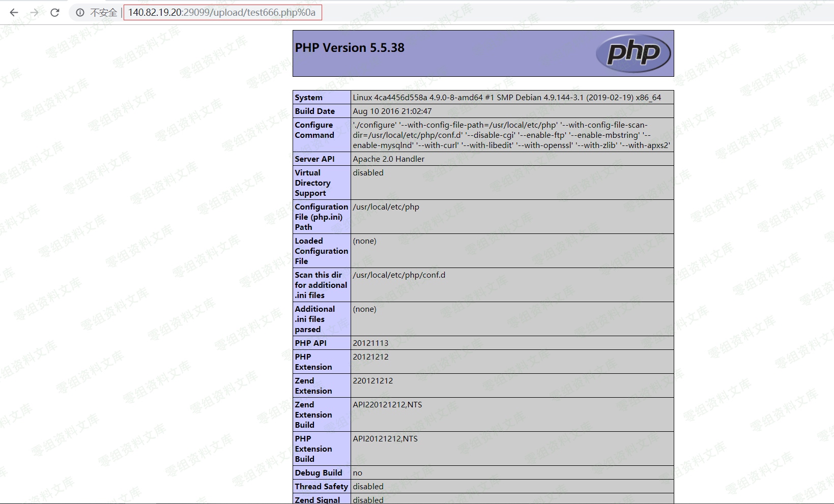
Task: Open site info via the circled-i icon
Action: click(x=80, y=13)
